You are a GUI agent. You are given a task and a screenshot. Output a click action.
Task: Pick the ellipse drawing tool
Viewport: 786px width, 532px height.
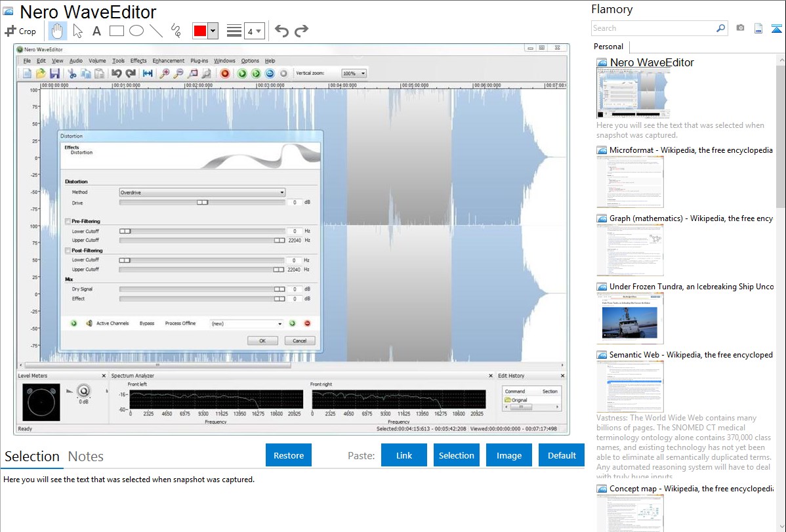(x=136, y=31)
